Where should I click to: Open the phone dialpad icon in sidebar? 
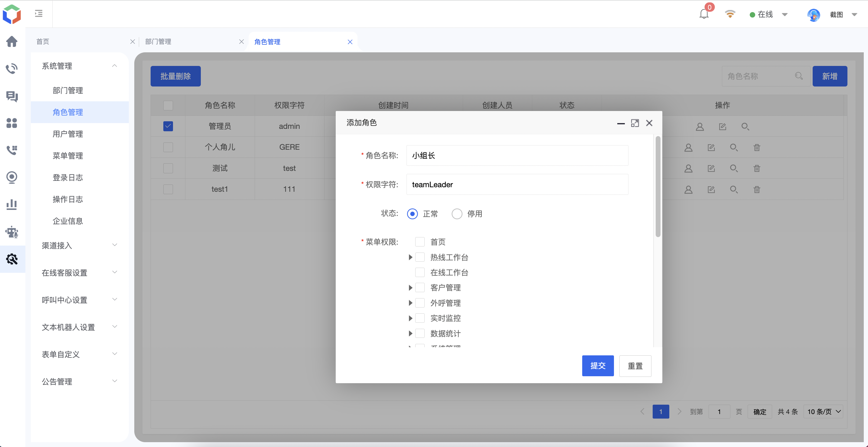coord(12,150)
